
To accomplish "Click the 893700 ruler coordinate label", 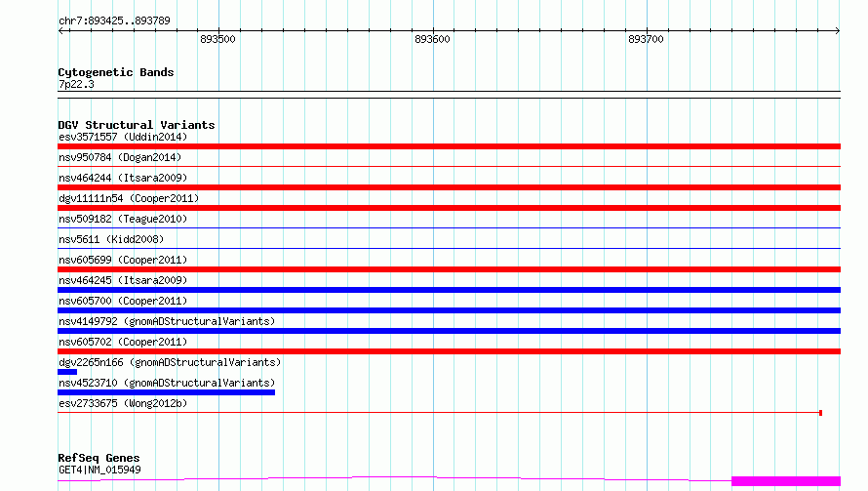I will click(x=646, y=39).
